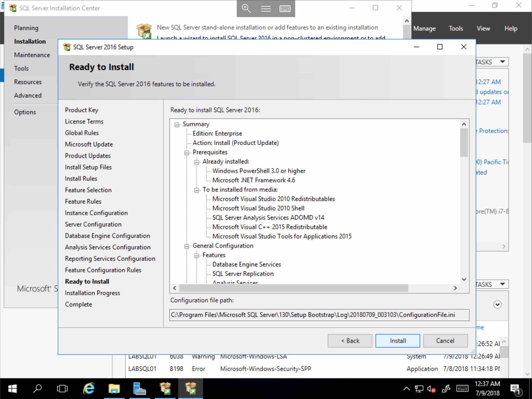Switch to Server Manager on the taskbar

[x=139, y=389]
